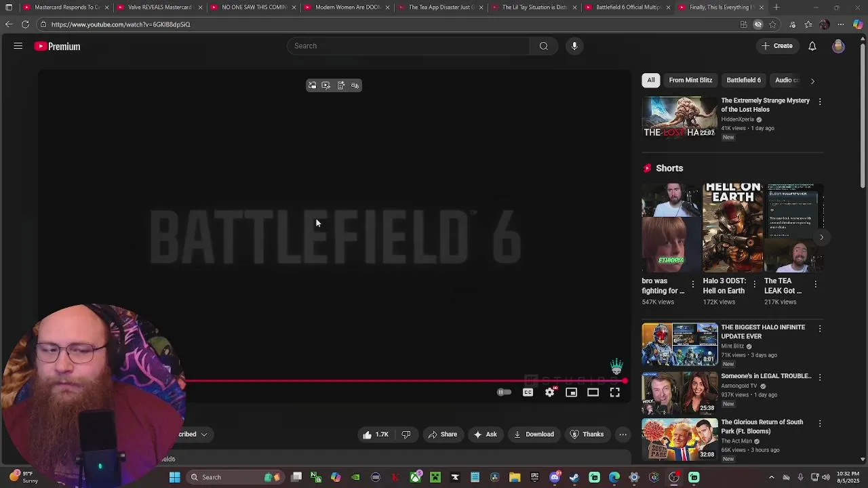Share the video
This screenshot has height=488, width=868.
point(442,434)
